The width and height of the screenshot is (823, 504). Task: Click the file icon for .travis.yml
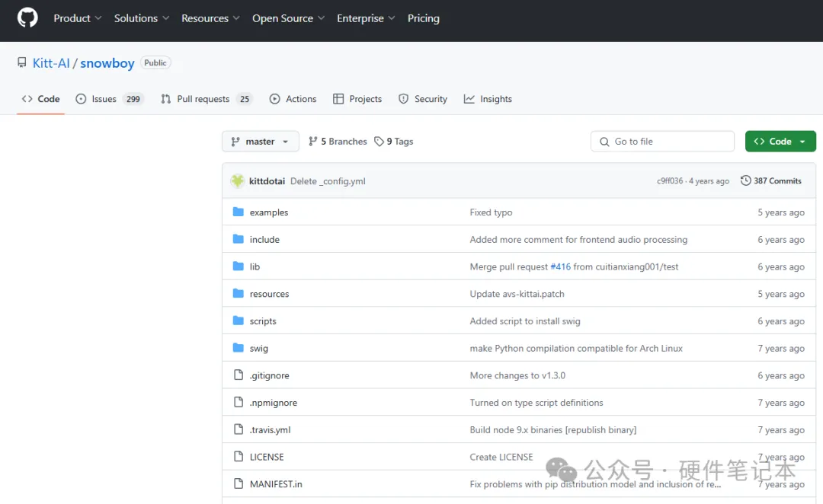tap(239, 429)
